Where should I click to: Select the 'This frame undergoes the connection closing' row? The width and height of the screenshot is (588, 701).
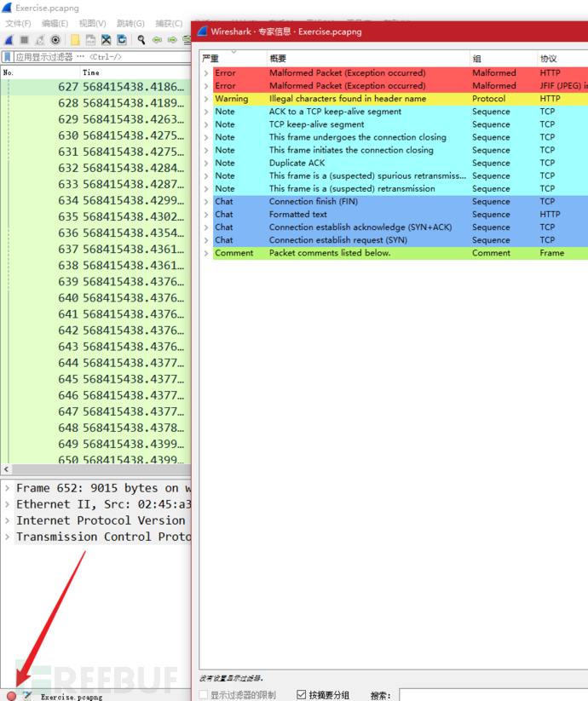click(x=401, y=137)
